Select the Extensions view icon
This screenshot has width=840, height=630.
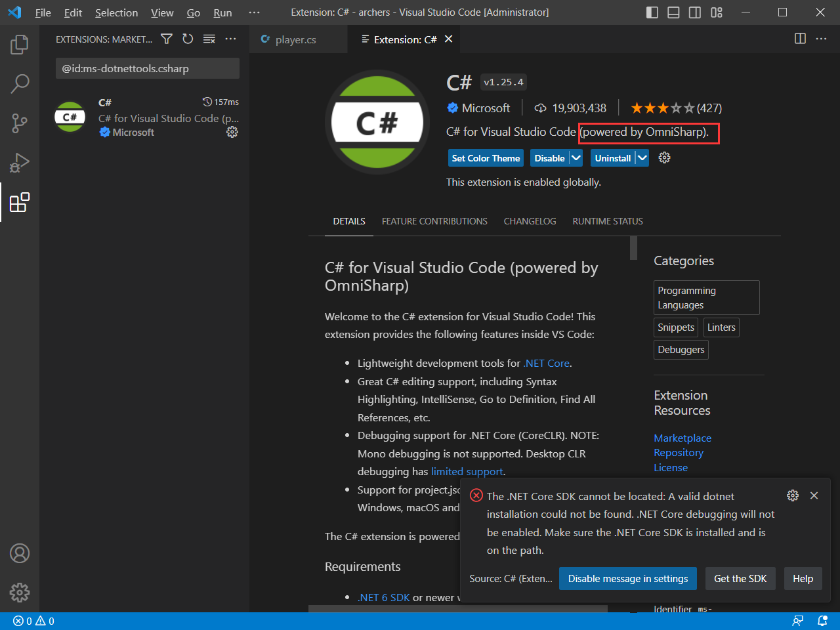click(x=20, y=202)
